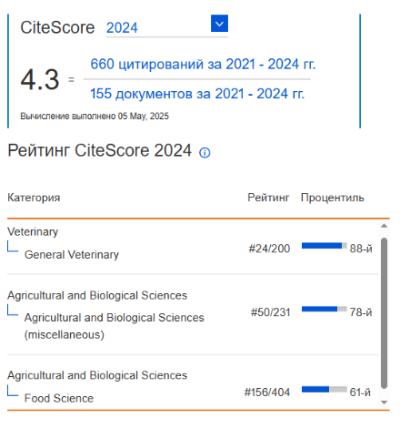Click the General Veterinary subcategory
This screenshot has height=428, width=400.
pyautogui.click(x=72, y=255)
